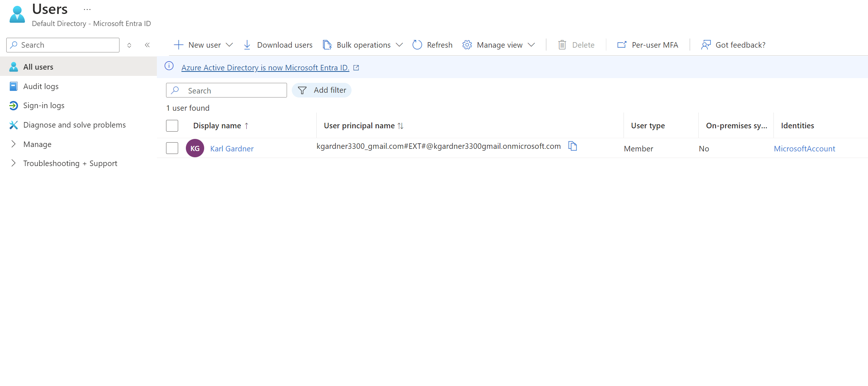This screenshot has width=868, height=386.
Task: Click the User type column header
Action: click(x=648, y=126)
